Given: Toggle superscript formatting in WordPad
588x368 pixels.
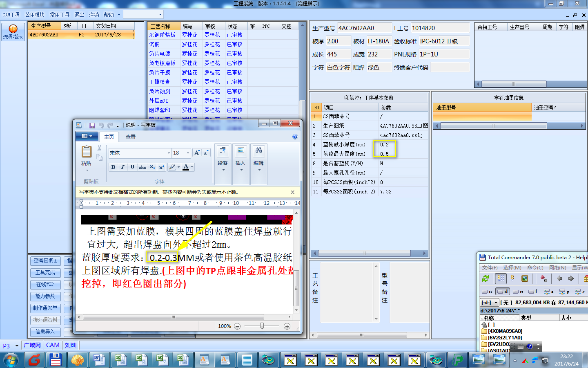Looking at the screenshot, I should coord(161,167).
